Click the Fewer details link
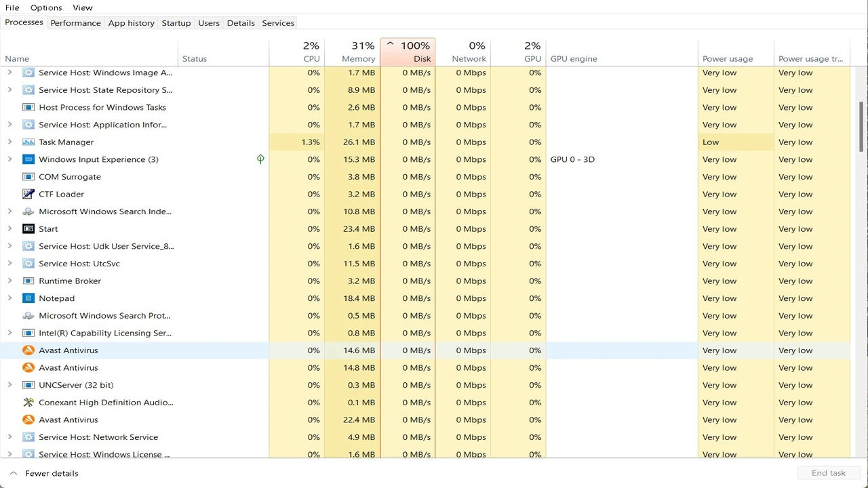Screen dimensions: 868x488 [52, 473]
